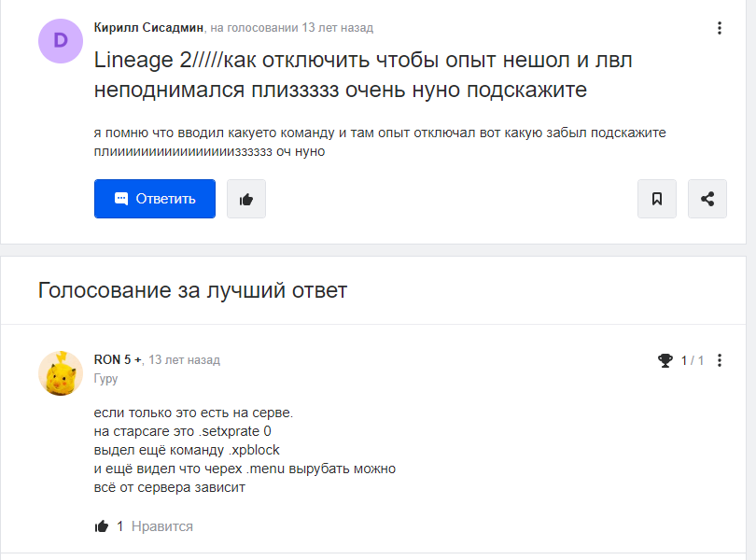
Task: Click the thumbs-up icon below RON's answer
Action: [x=101, y=525]
